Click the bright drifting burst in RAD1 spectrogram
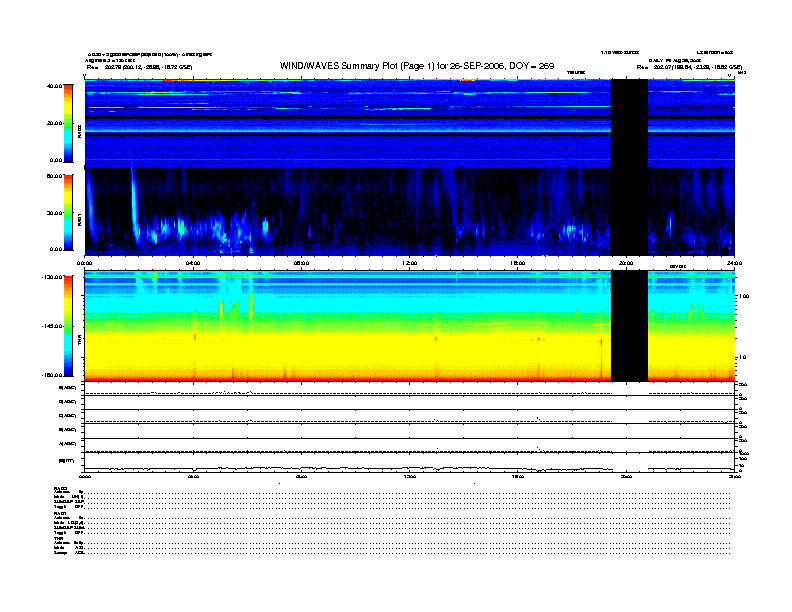 tap(134, 207)
